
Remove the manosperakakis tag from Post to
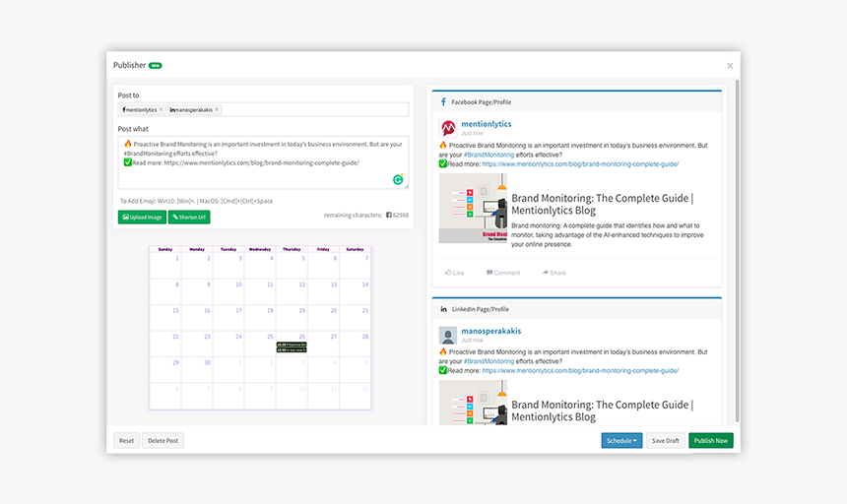tap(217, 109)
